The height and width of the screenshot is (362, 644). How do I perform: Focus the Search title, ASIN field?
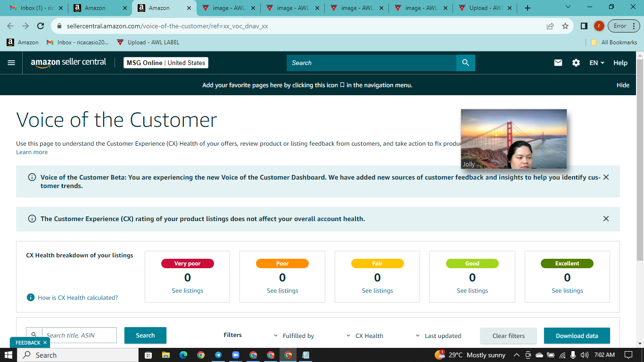point(79,335)
